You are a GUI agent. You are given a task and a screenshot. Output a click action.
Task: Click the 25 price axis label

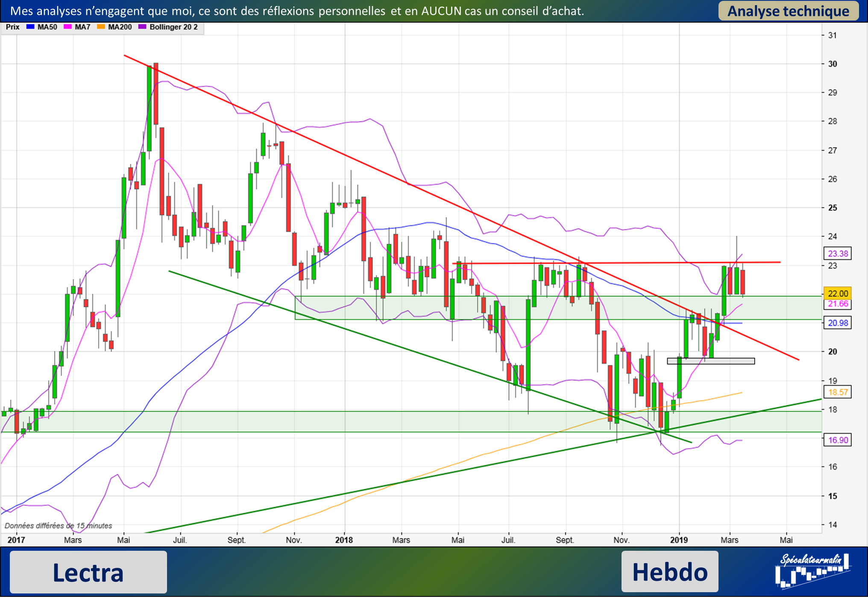[833, 207]
